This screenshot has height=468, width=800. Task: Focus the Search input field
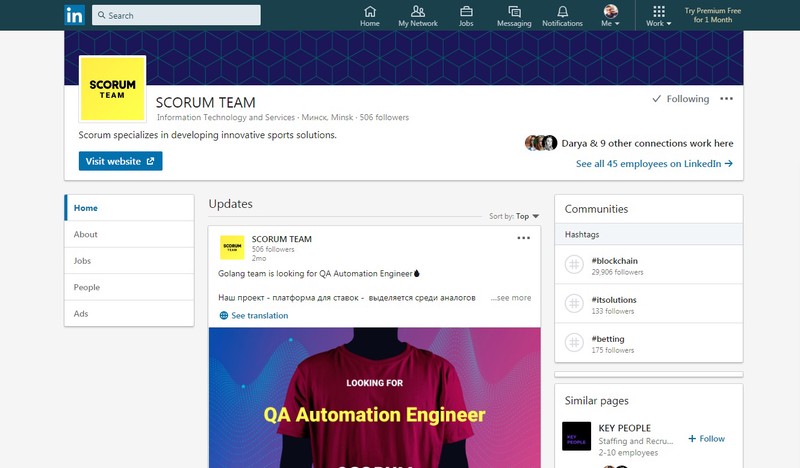[176, 15]
